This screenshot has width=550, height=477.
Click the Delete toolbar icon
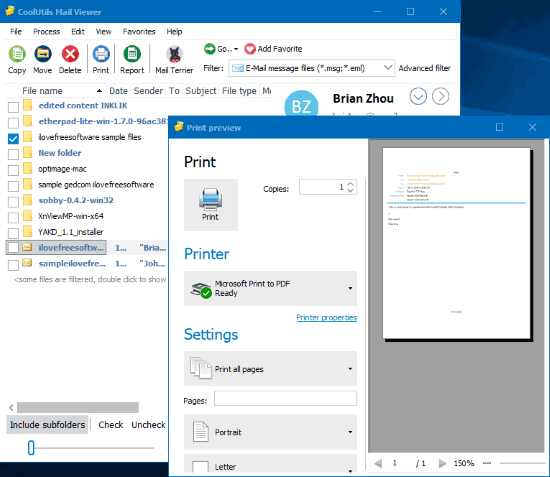tap(70, 54)
